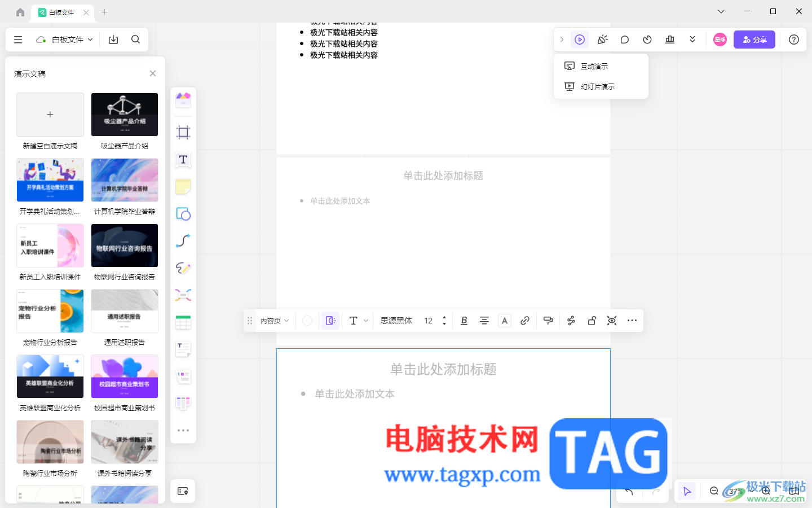Go to the home tab icon
Screen dimensions: 812x508
point(20,12)
